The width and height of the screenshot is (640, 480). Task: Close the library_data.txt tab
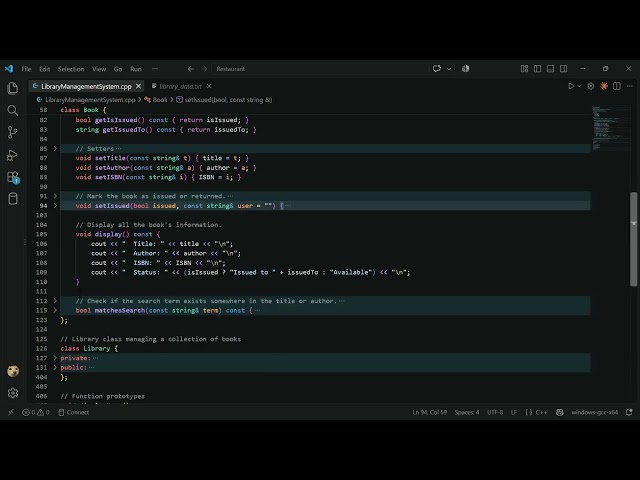click(209, 86)
